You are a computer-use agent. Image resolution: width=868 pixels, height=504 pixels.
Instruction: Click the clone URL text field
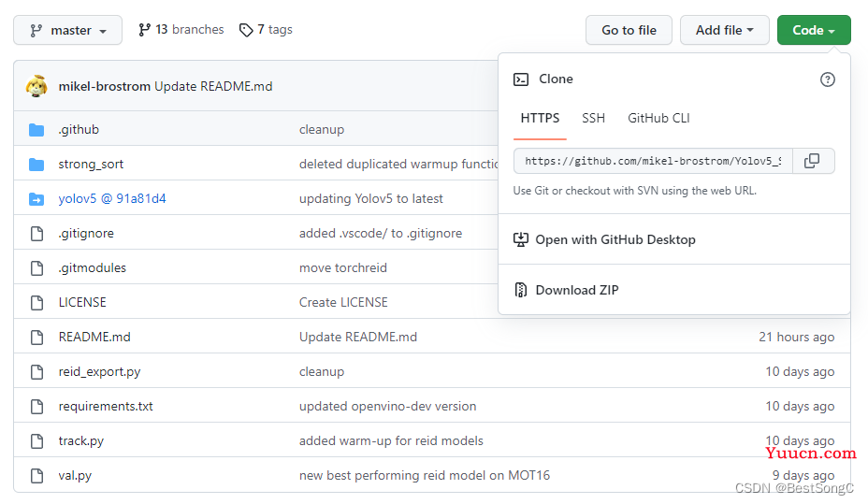tap(653, 161)
